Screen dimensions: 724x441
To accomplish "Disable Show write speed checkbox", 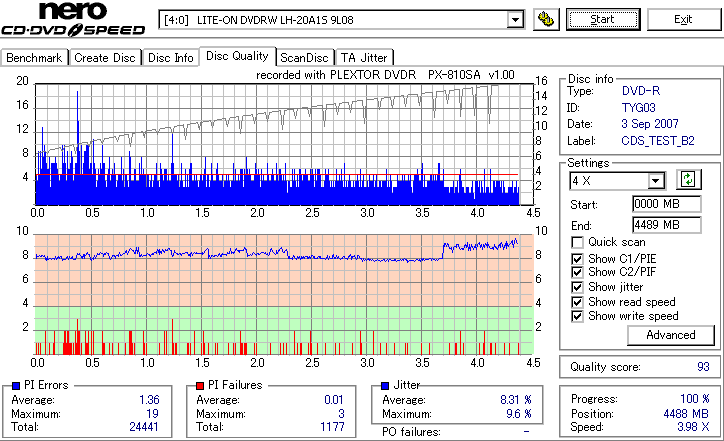I will pyautogui.click(x=577, y=316).
